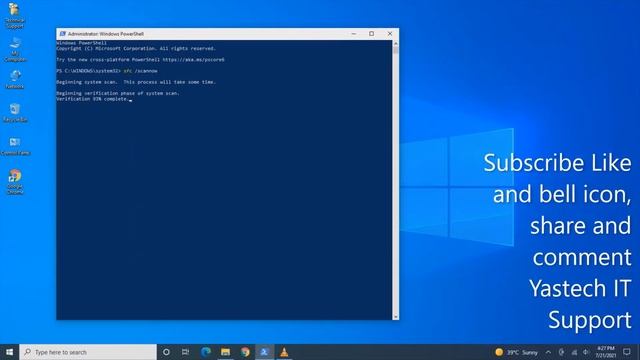Click the PowerShell scrollbar down arrow

pos(396,317)
